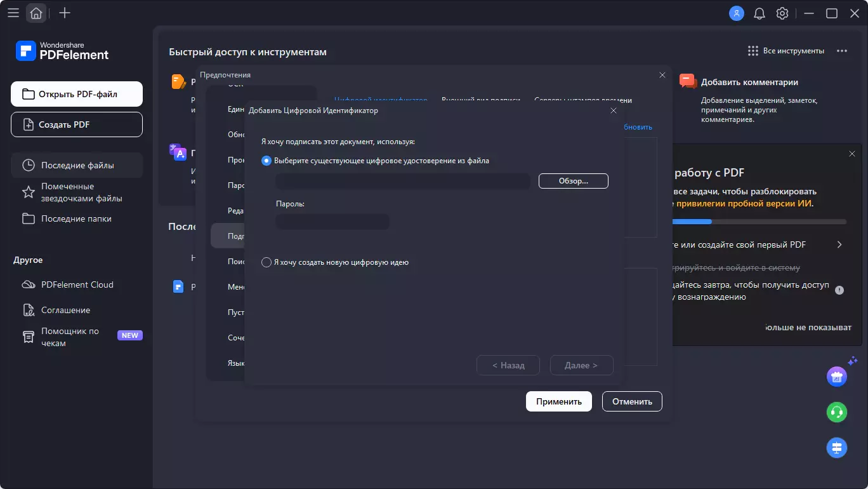Click the Recent files clock icon
The image size is (868, 489).
click(29, 165)
